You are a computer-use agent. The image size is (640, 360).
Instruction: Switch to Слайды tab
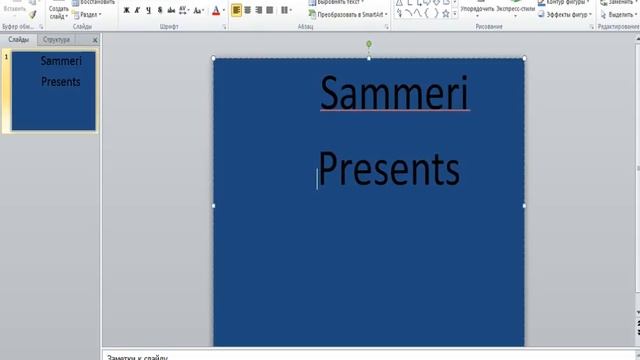19,40
